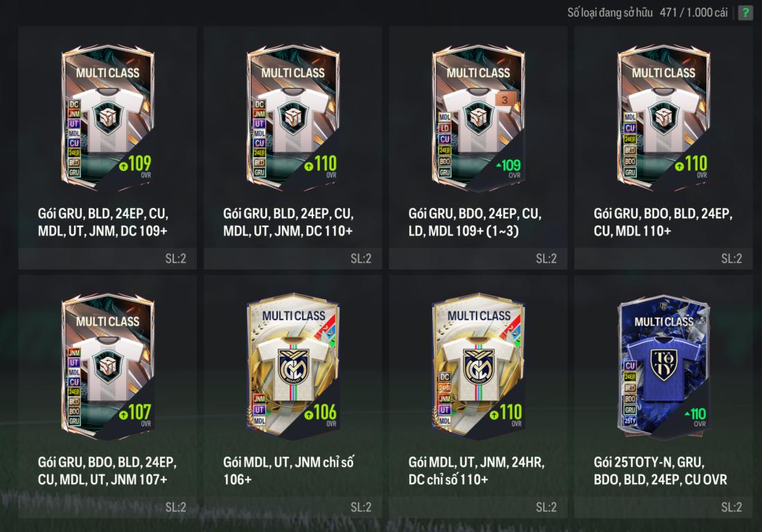Open Gói GRU, BLD, 24EP, CU, MDL, UT, JNM, DC 109+
The height and width of the screenshot is (532, 762).
point(103,222)
